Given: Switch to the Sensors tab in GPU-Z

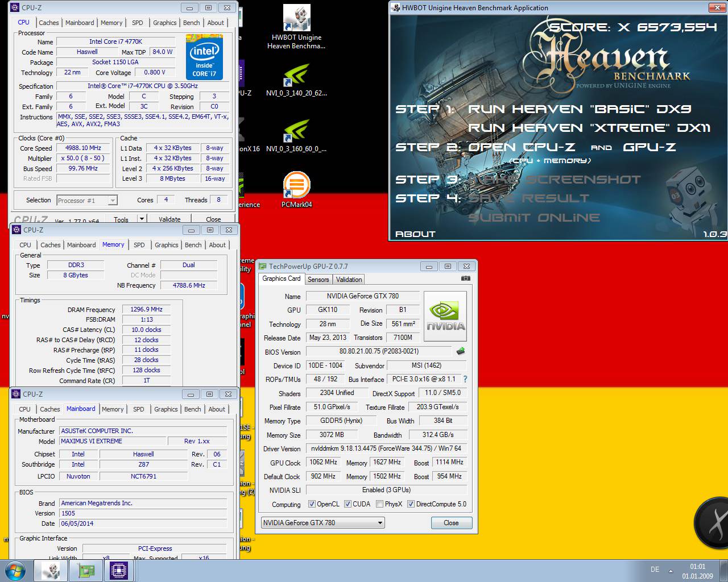Looking at the screenshot, I should pyautogui.click(x=318, y=279).
